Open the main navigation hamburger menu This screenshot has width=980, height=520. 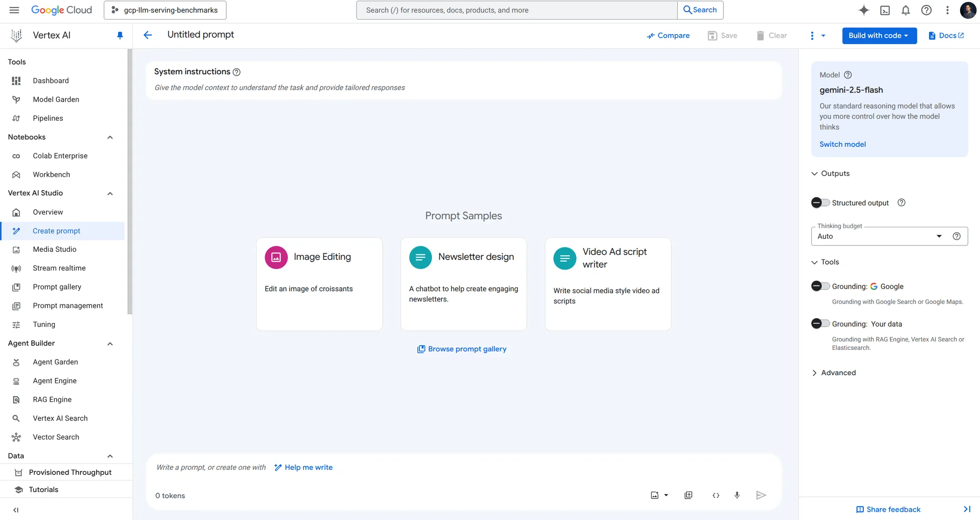pyautogui.click(x=14, y=10)
